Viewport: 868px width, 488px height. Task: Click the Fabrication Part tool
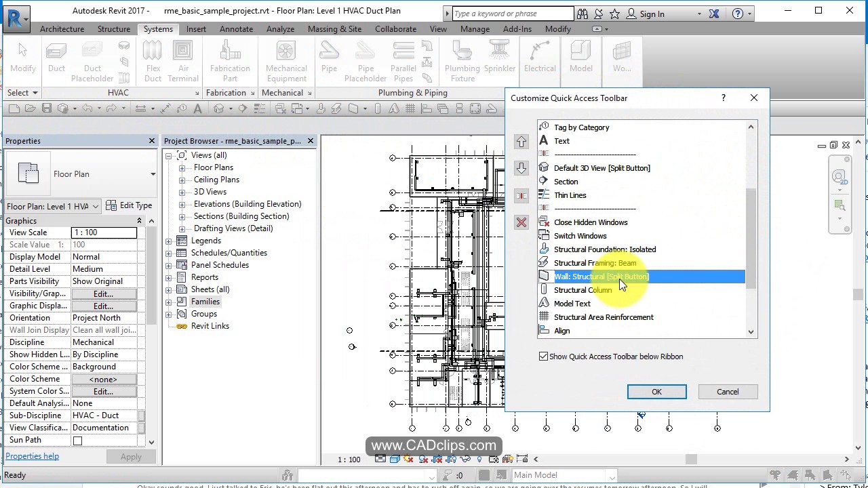pyautogui.click(x=230, y=61)
